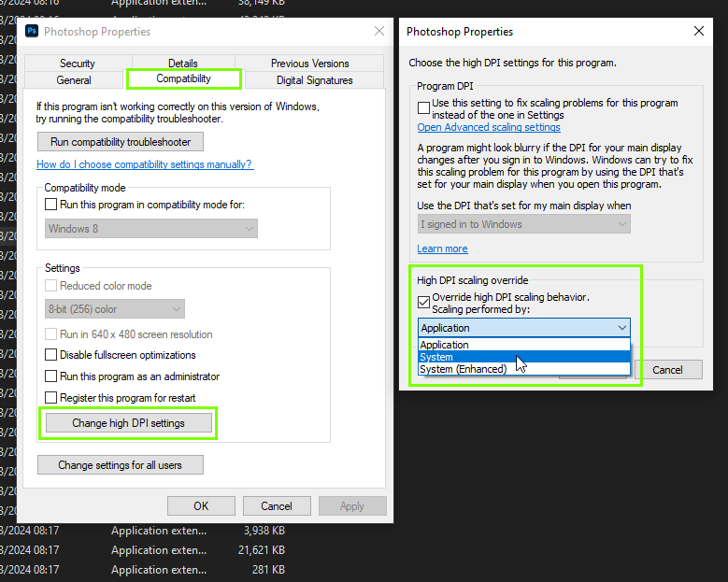Open Advanced scaling settings link
Screen dimensions: 728x582
click(489, 127)
